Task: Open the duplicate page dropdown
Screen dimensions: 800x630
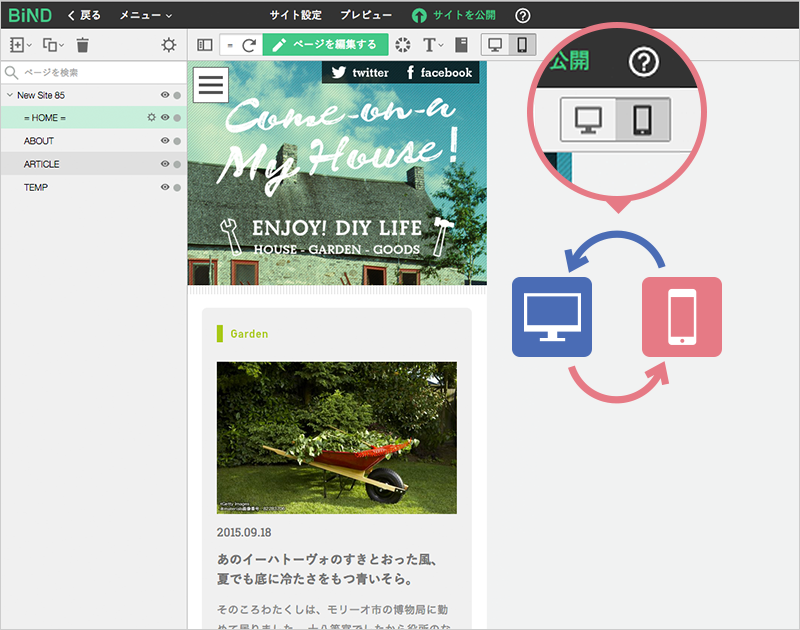Action: point(52,45)
